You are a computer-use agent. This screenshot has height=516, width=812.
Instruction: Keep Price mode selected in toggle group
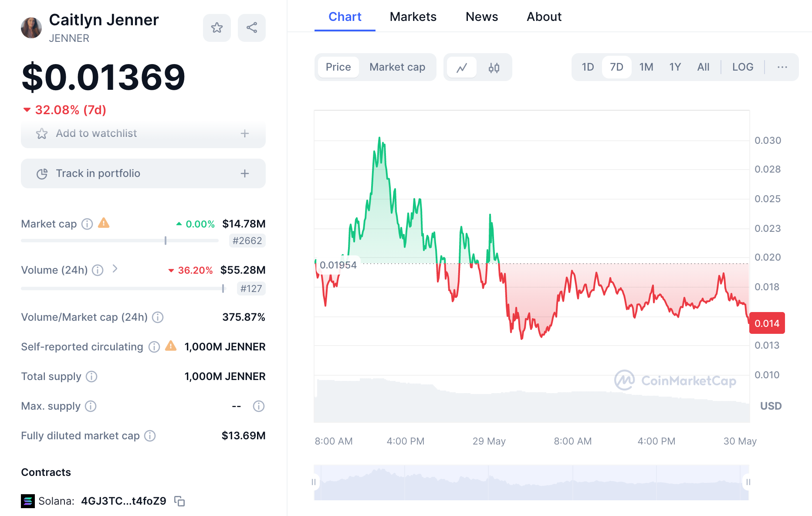(x=338, y=67)
